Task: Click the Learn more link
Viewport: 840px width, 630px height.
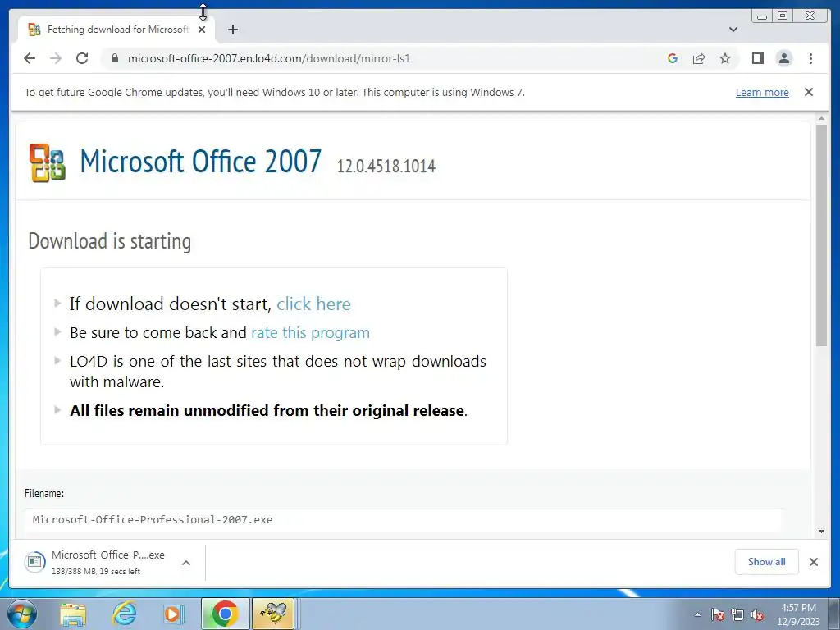Action: click(x=762, y=92)
